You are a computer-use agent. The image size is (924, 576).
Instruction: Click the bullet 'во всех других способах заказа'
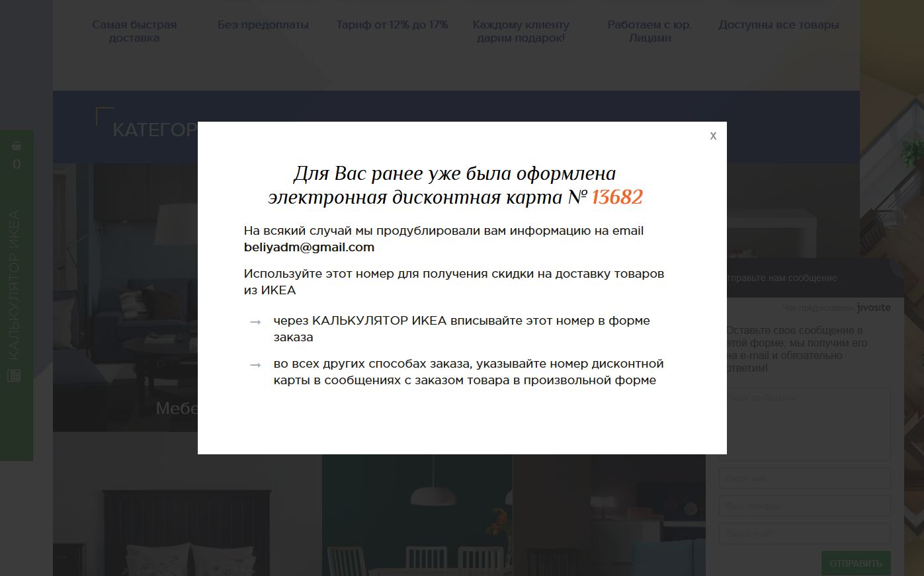[x=468, y=372]
